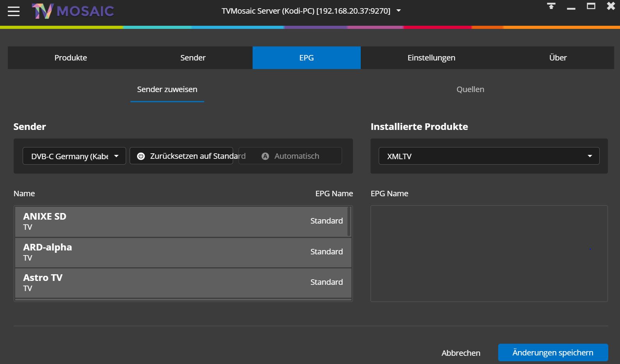The height and width of the screenshot is (364, 620).
Task: Minimize the TVMosaic window
Action: [571, 8]
